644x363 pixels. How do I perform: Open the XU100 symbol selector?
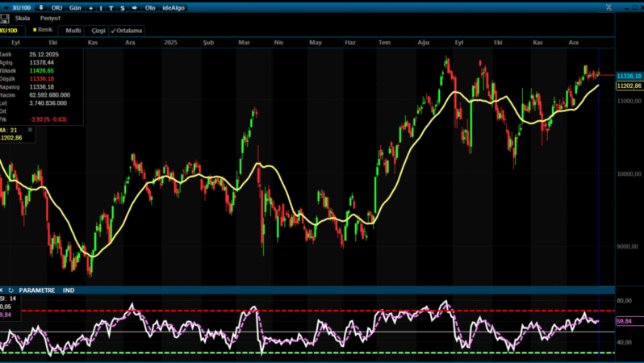point(21,7)
